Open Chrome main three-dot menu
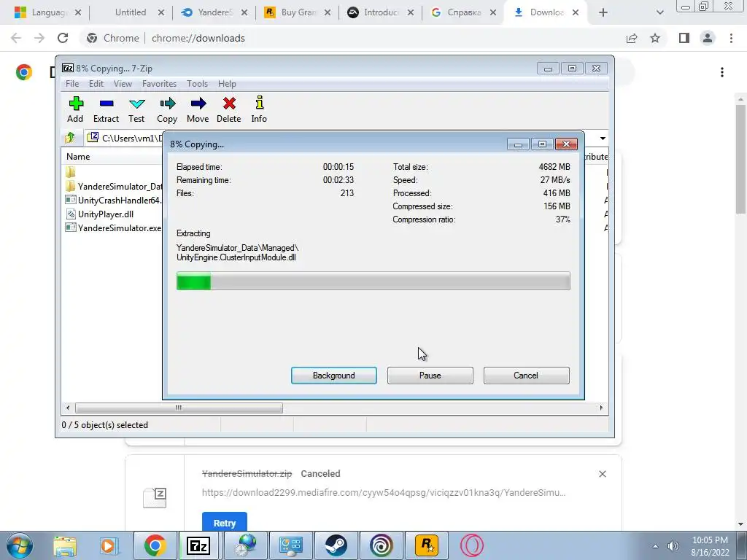The width and height of the screenshot is (747, 560). (x=731, y=38)
